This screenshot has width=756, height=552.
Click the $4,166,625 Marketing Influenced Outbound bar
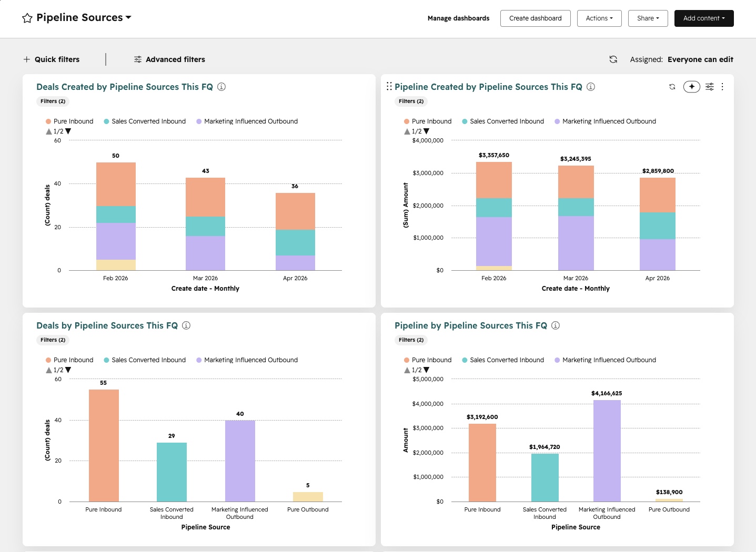tap(607, 451)
